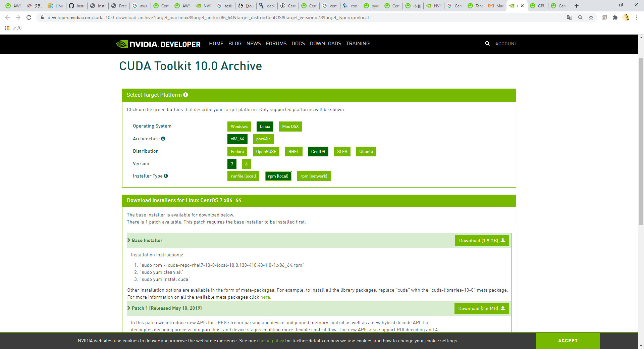This screenshot has height=349, width=644.
Task: Go to FORUMS in the navigation bar
Action: tap(276, 44)
